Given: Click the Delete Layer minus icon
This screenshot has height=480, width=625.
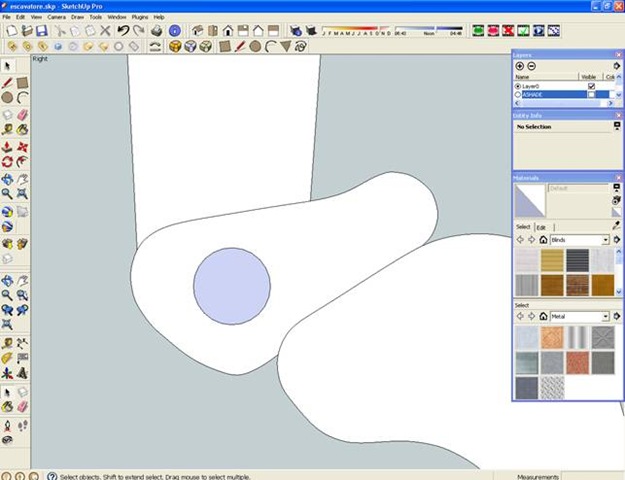Looking at the screenshot, I should (x=532, y=65).
